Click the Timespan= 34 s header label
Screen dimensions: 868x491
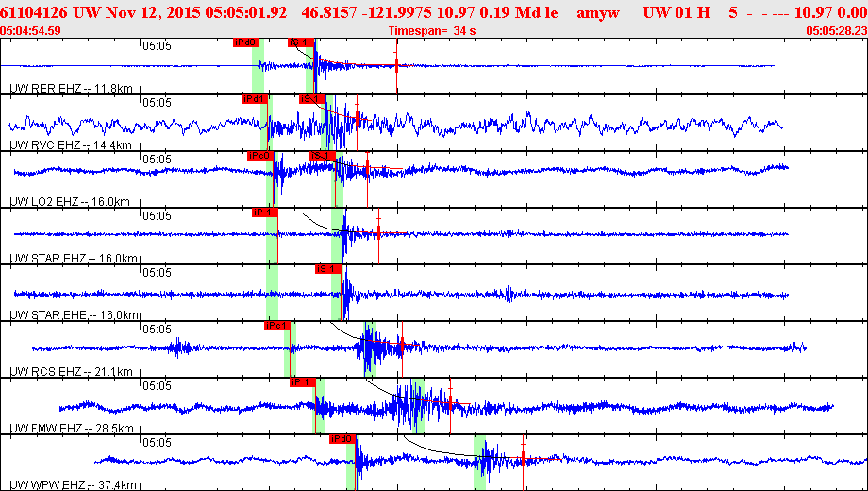pyautogui.click(x=432, y=31)
